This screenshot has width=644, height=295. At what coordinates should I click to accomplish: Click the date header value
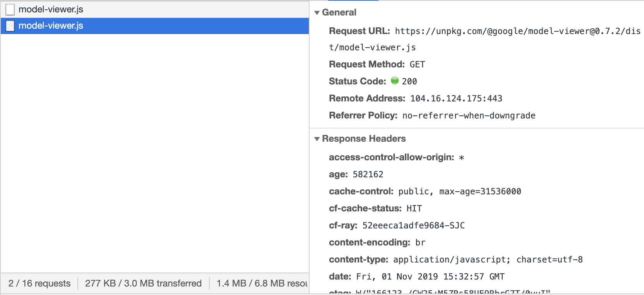430,276
